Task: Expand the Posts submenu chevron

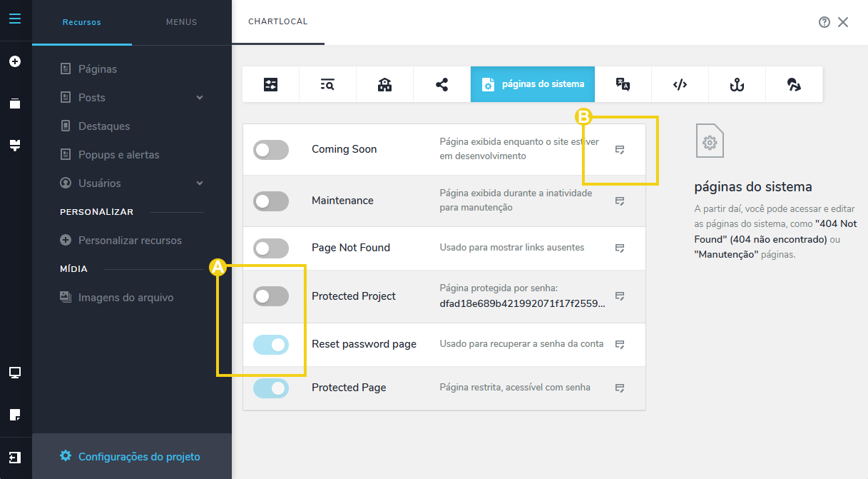Action: (x=200, y=98)
